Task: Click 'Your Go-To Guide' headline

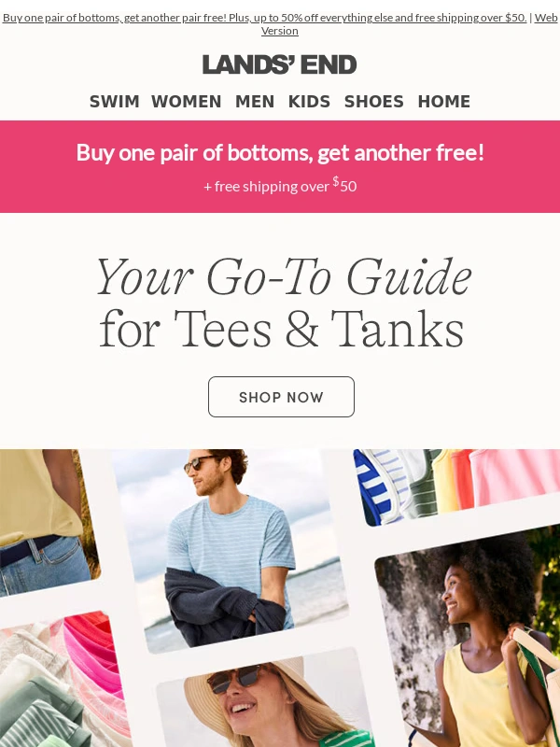Action: [x=284, y=277]
